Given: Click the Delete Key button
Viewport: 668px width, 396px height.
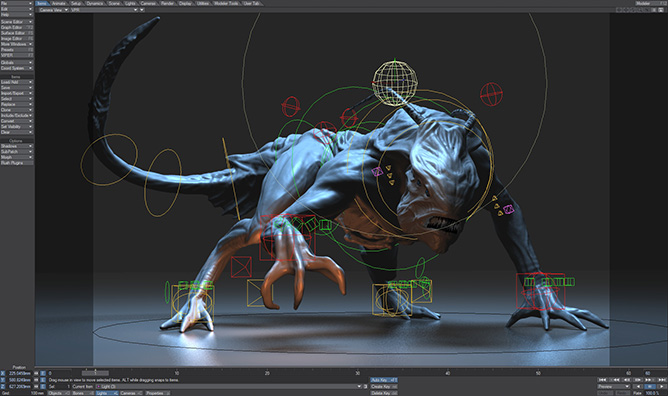Looking at the screenshot, I should 384,393.
